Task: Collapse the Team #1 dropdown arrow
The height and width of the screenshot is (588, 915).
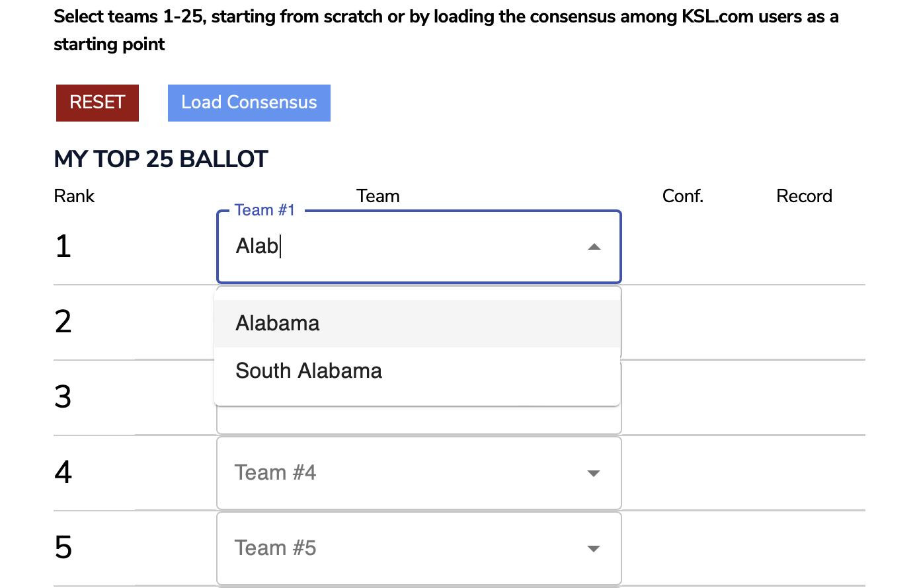Action: click(x=594, y=247)
